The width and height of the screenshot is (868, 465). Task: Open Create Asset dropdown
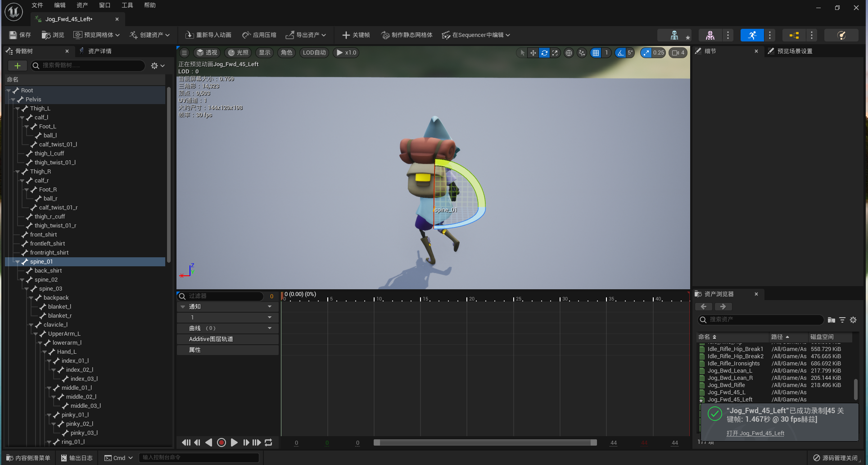point(149,35)
